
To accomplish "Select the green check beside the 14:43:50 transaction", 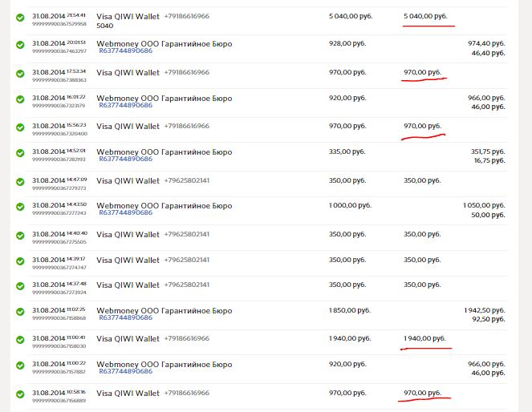I will click(20, 209).
